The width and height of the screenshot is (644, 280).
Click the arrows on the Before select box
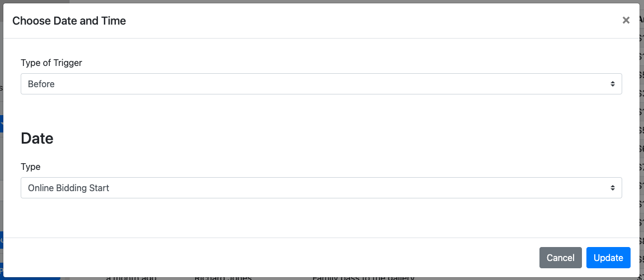pyautogui.click(x=612, y=84)
